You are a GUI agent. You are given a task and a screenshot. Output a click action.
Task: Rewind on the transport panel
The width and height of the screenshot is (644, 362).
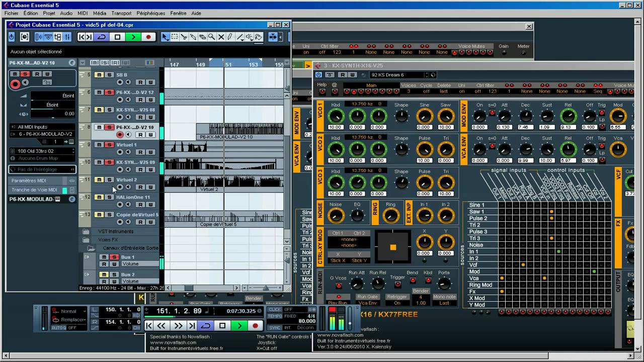(161, 326)
